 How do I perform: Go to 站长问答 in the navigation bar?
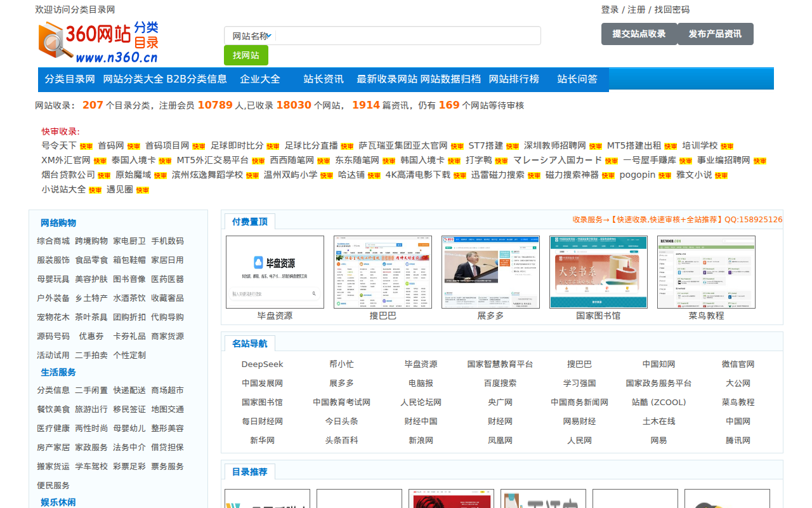[577, 79]
